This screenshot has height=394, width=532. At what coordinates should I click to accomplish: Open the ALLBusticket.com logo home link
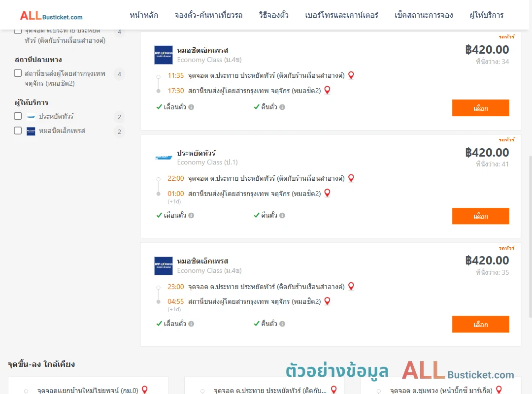(51, 16)
